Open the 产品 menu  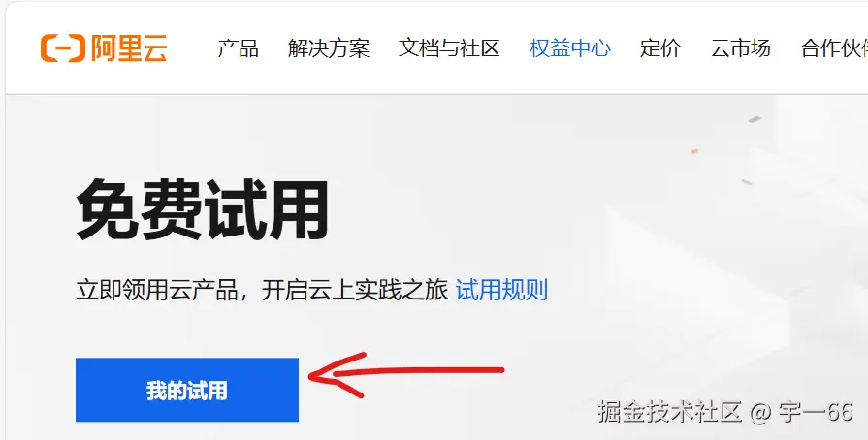(x=238, y=48)
